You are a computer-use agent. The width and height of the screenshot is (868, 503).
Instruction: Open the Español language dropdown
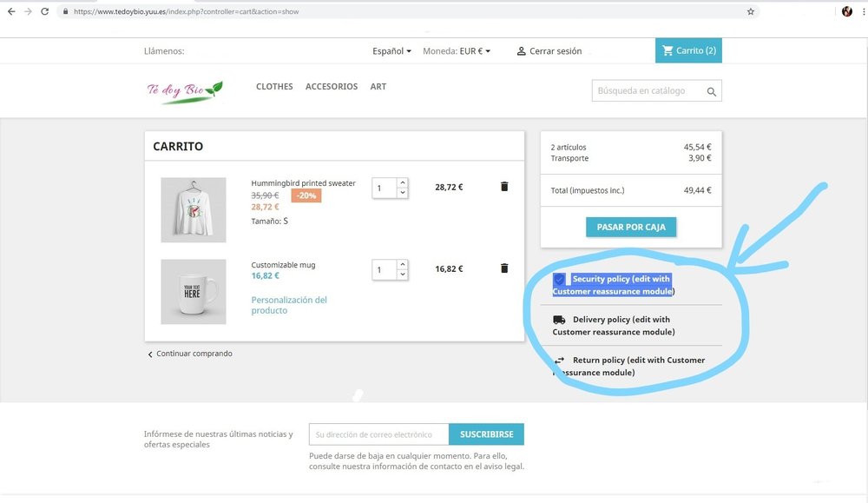[x=391, y=51]
